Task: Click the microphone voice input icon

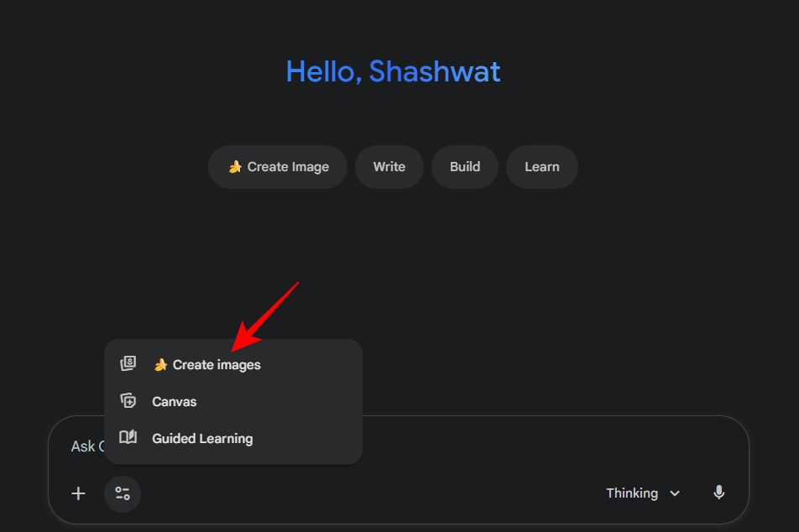Action: point(718,493)
